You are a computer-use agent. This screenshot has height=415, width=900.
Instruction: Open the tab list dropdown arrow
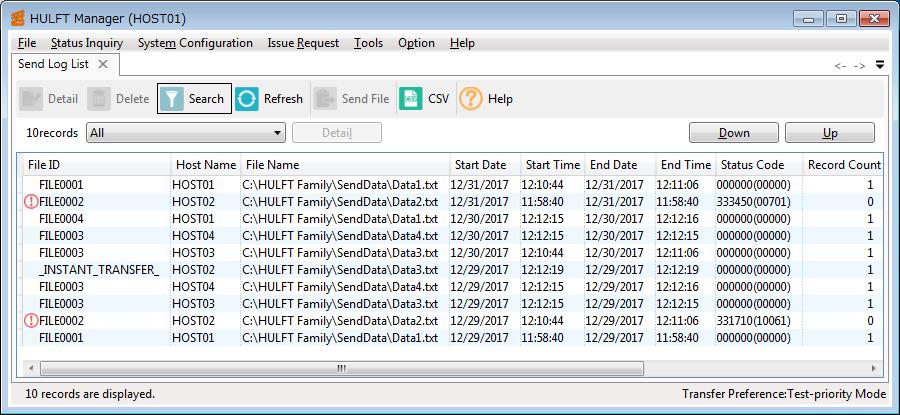point(880,65)
